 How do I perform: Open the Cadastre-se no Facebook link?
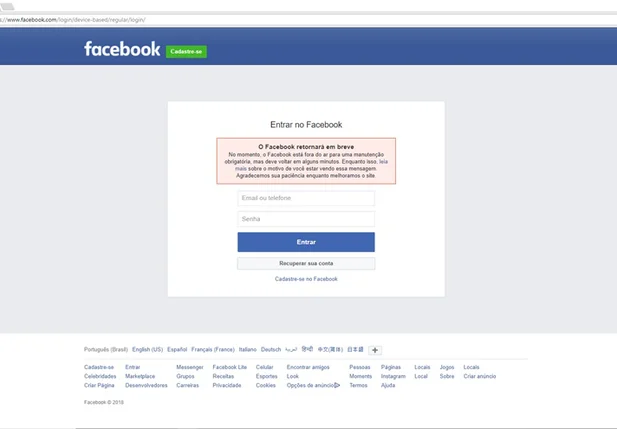tap(306, 279)
